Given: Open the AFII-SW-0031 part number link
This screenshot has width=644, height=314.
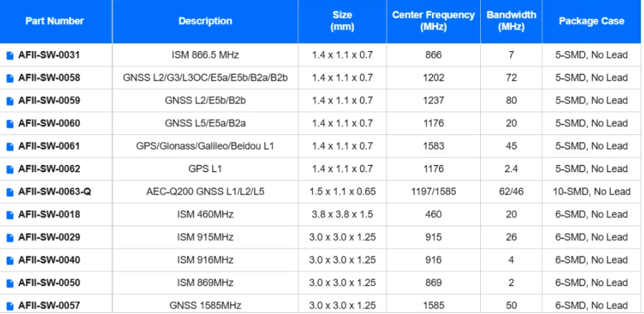Looking at the screenshot, I should click(49, 55).
